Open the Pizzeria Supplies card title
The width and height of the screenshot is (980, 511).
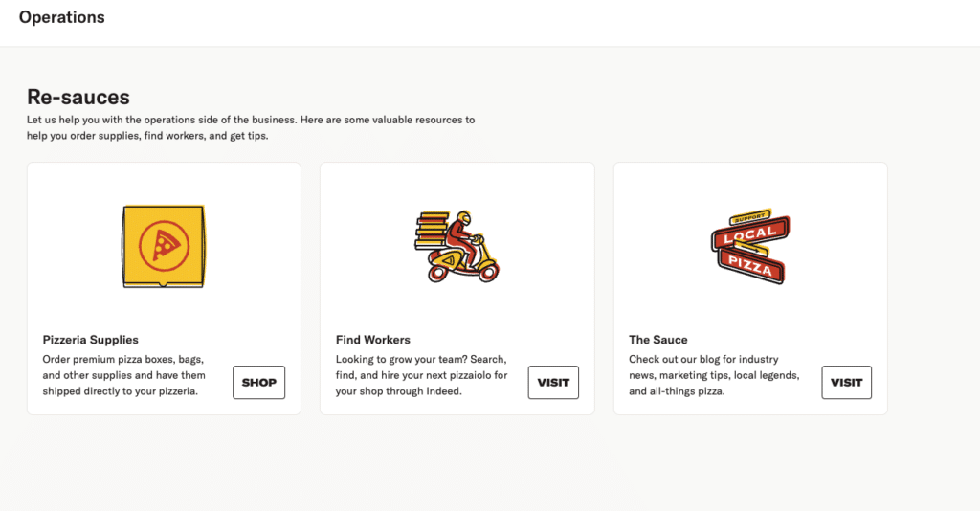pyautogui.click(x=91, y=340)
